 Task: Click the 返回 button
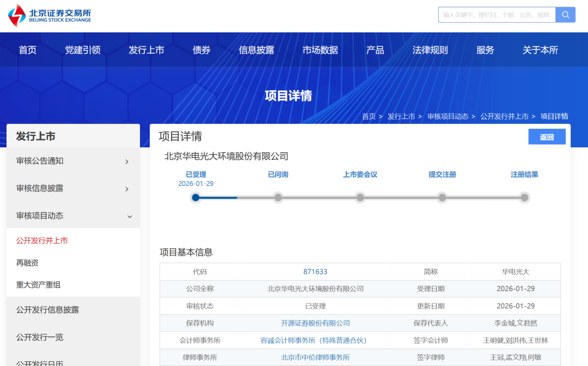coord(547,137)
